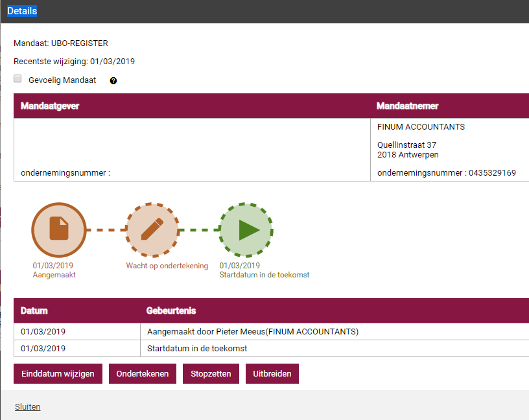
Task: Click the Stopzetten button
Action: click(211, 373)
